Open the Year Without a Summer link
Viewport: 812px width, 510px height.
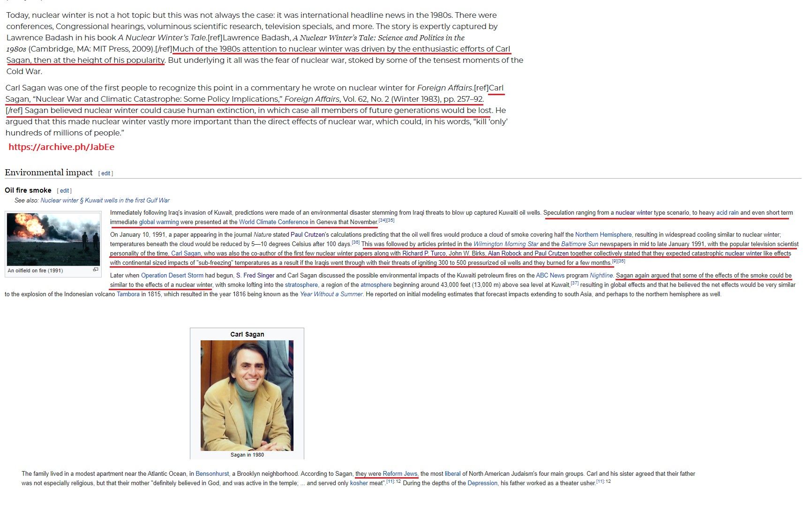click(331, 294)
